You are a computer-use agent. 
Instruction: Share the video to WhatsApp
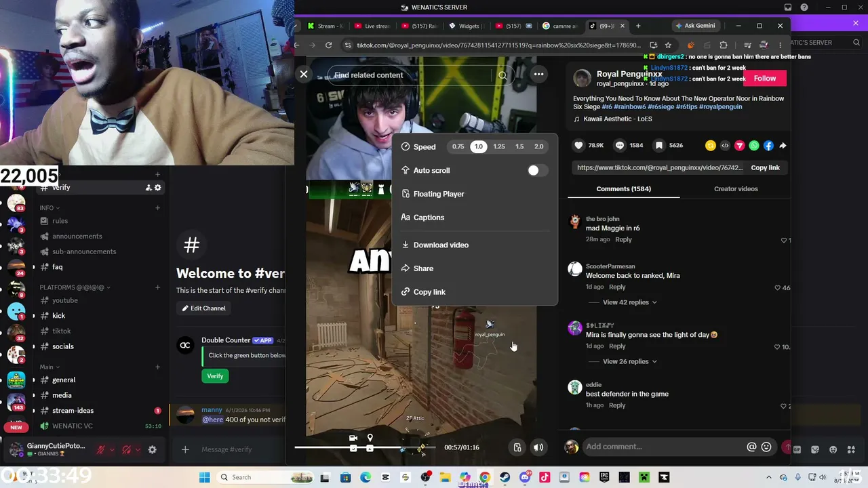[754, 145]
